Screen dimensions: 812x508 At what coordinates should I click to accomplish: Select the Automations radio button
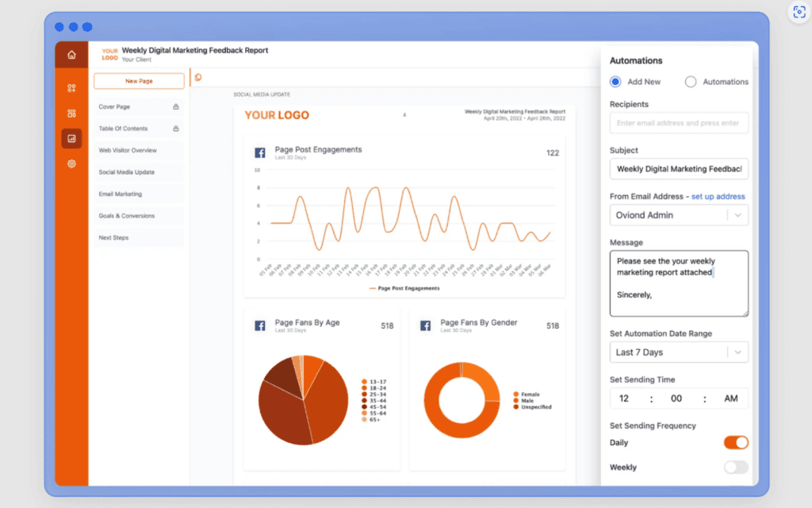(691, 82)
